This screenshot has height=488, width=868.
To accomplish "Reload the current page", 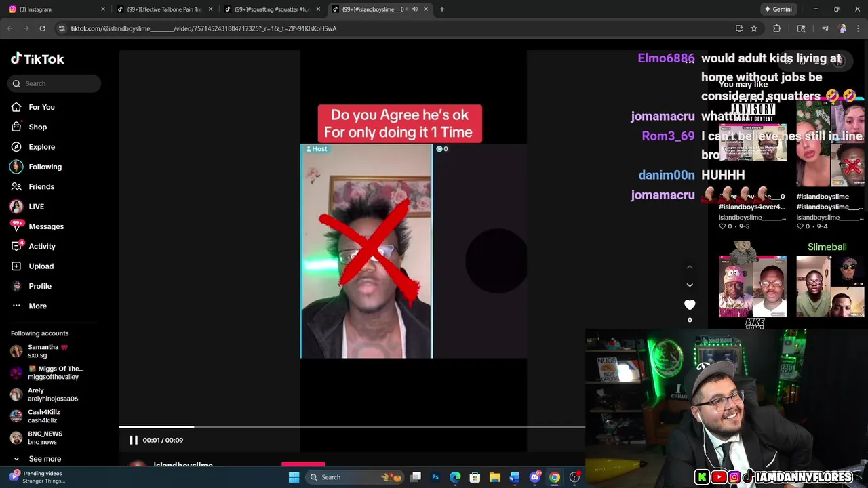I will (42, 28).
